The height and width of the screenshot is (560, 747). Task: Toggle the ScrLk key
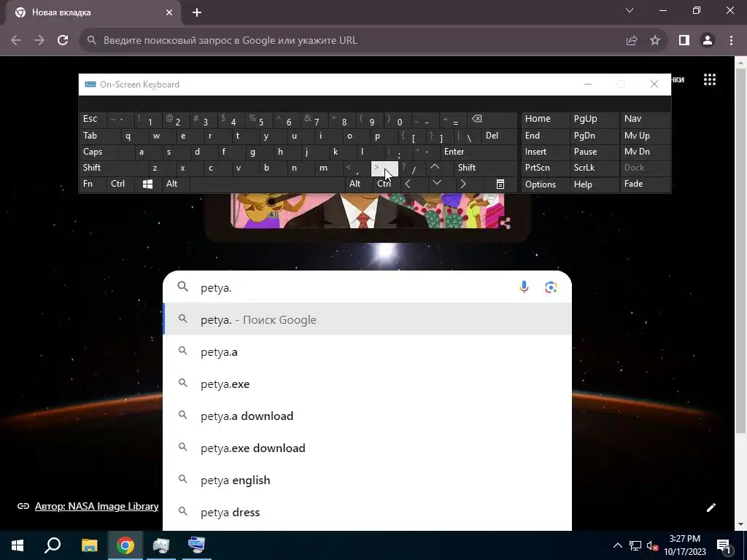[594, 168]
